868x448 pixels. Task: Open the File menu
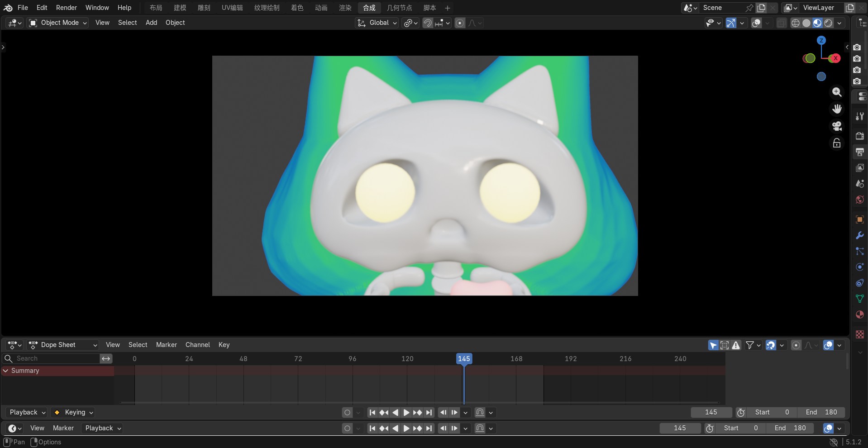pos(23,8)
